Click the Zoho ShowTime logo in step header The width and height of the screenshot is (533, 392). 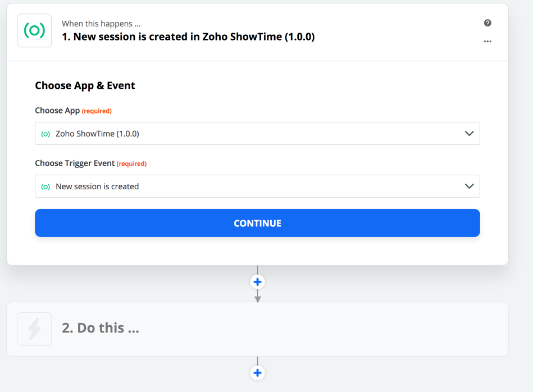(34, 30)
